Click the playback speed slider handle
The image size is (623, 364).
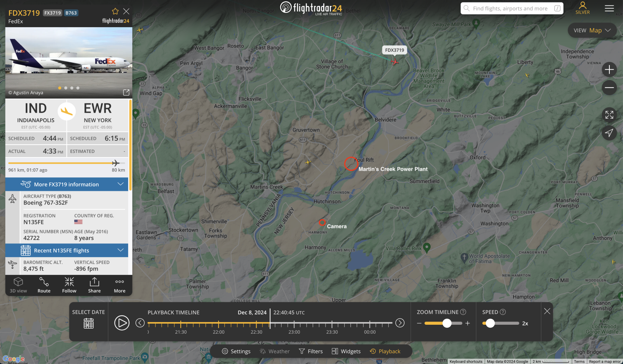point(490,323)
